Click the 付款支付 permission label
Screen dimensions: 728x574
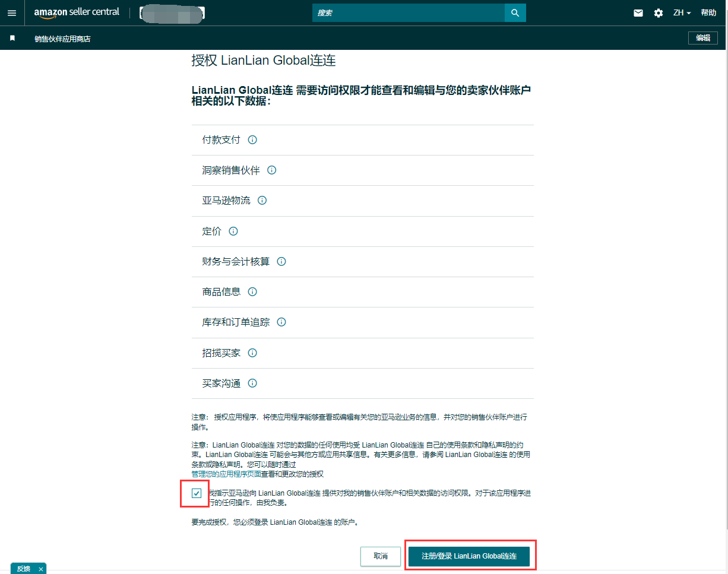[x=221, y=140]
